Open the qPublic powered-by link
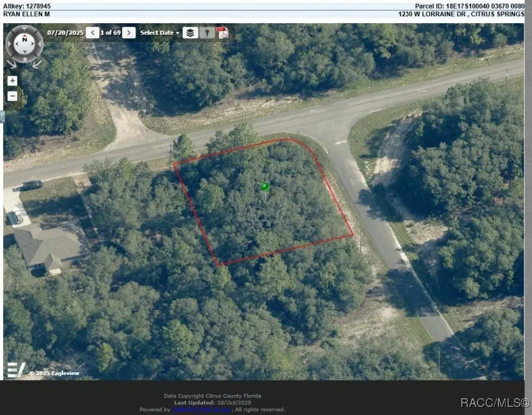Viewport: 532px width, 415px height. coord(202,410)
